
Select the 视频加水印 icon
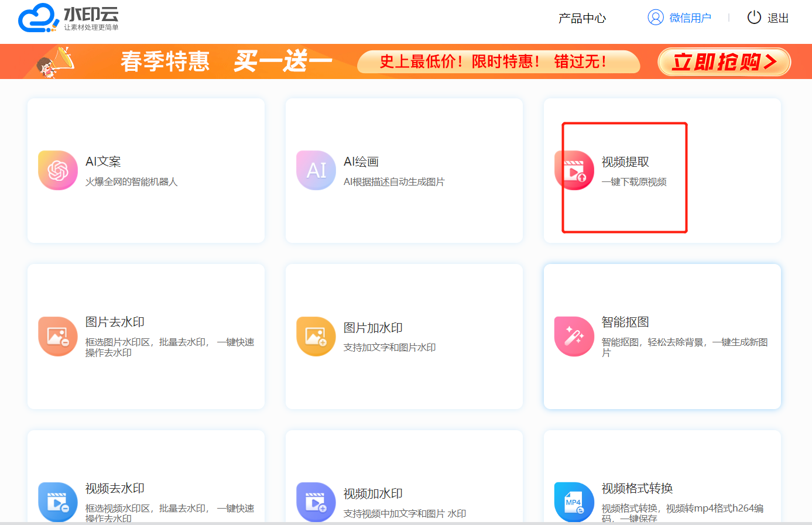pos(316,502)
